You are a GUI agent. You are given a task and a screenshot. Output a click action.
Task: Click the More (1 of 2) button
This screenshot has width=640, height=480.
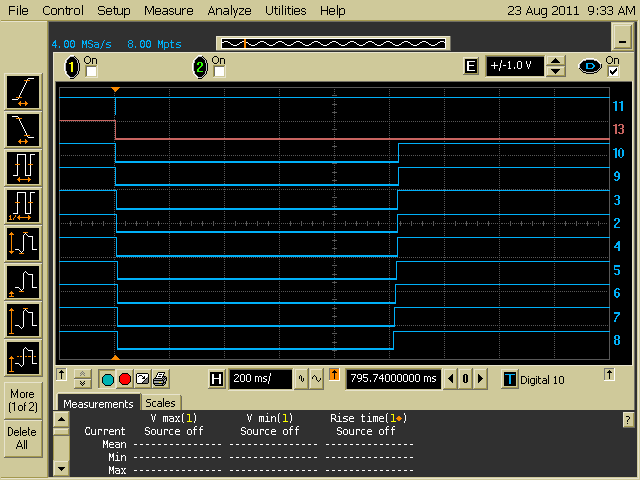click(x=23, y=400)
